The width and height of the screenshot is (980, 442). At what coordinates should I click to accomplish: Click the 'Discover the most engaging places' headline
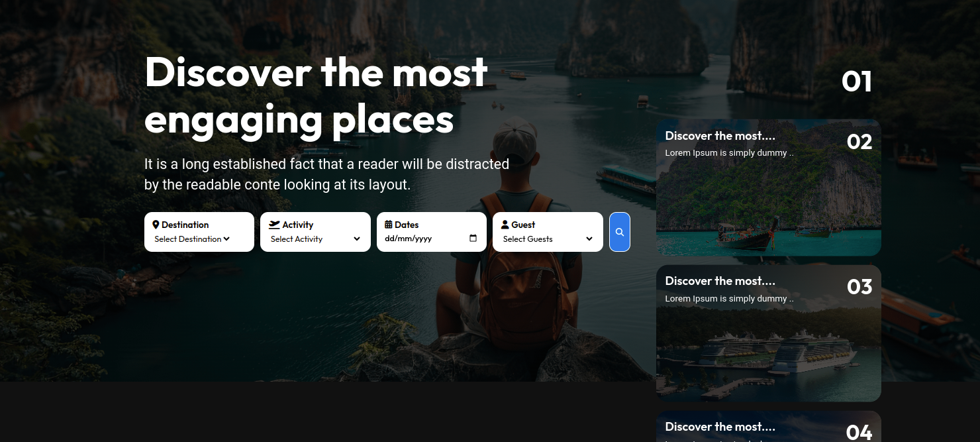(x=316, y=96)
